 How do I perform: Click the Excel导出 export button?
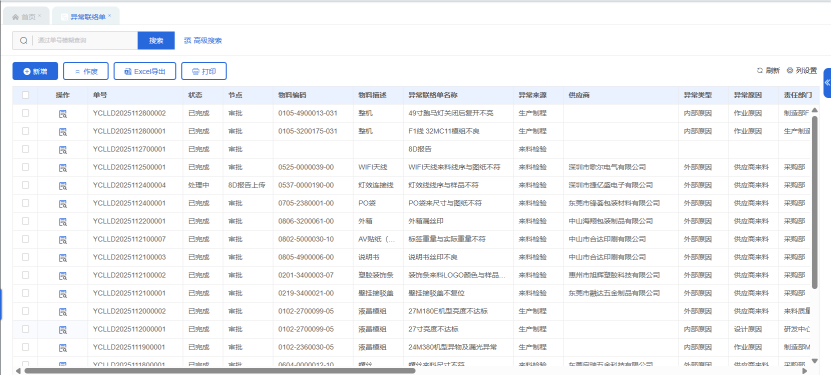(145, 71)
